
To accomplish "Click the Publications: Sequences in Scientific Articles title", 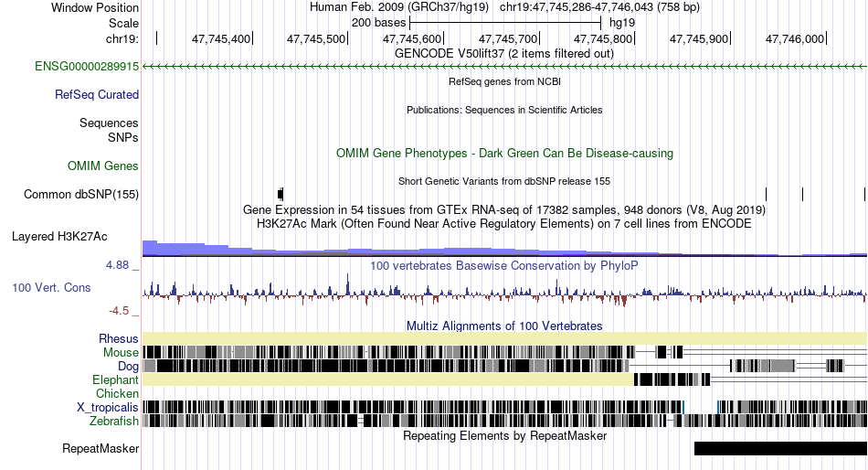I will point(504,110).
